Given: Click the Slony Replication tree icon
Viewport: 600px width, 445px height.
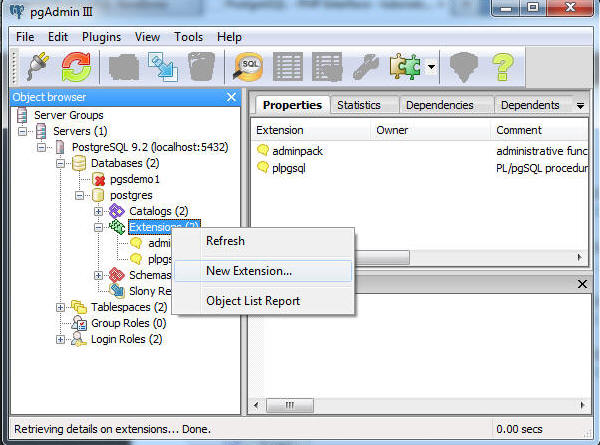Looking at the screenshot, I should [x=117, y=291].
